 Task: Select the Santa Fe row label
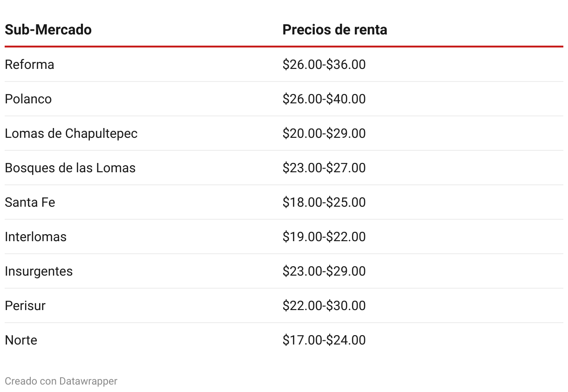30,202
